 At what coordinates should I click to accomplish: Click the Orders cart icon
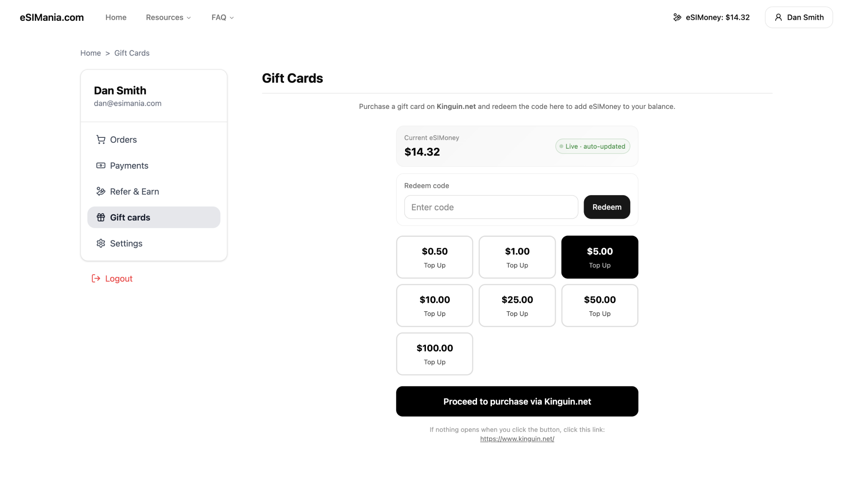point(100,140)
